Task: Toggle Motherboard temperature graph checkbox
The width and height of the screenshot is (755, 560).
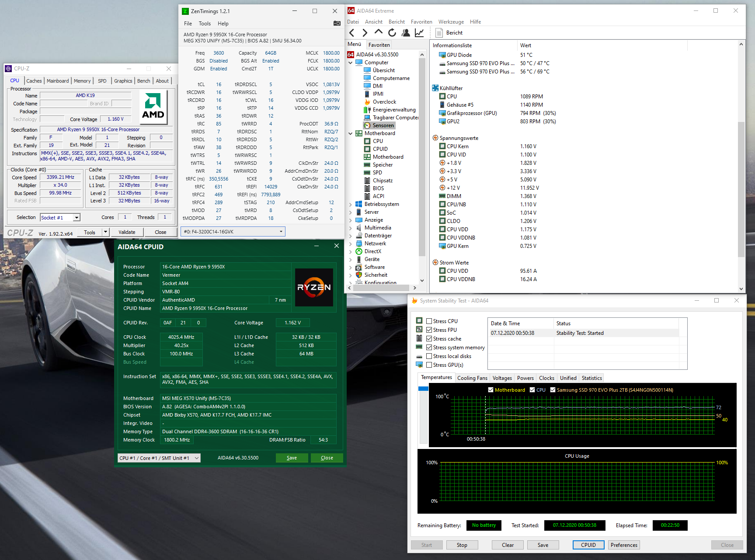Action: click(491, 390)
